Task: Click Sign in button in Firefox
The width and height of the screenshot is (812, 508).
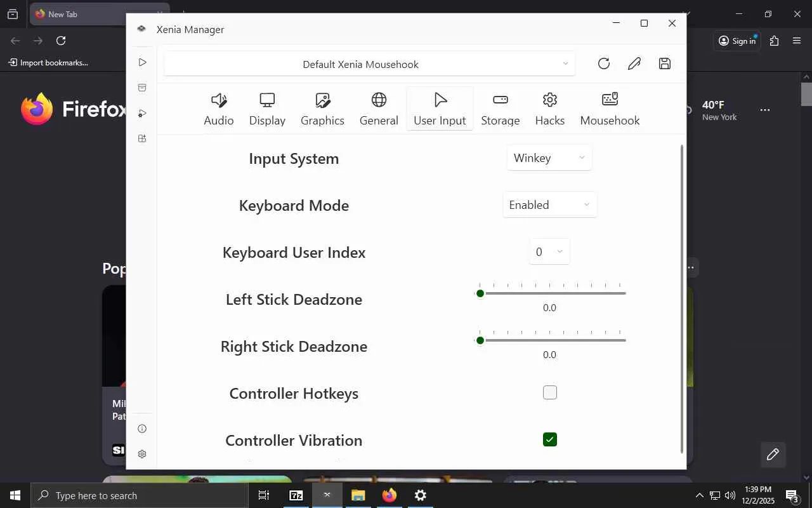Action: pos(737,41)
